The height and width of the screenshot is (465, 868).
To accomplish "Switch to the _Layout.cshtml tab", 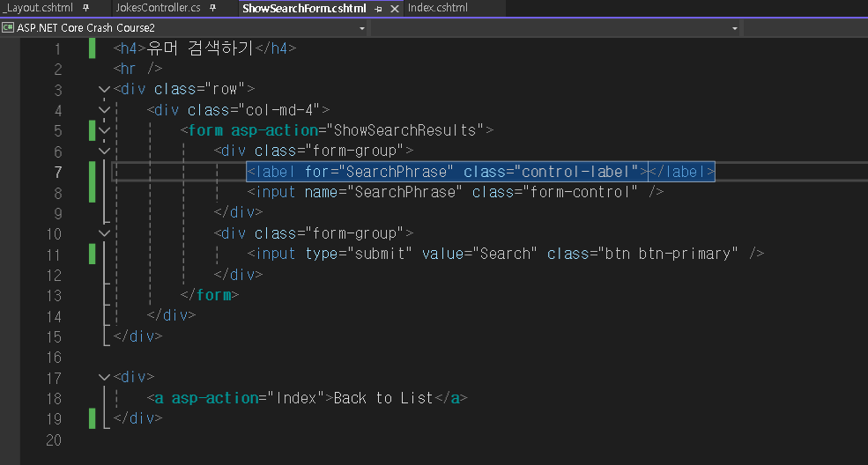I will (38, 8).
